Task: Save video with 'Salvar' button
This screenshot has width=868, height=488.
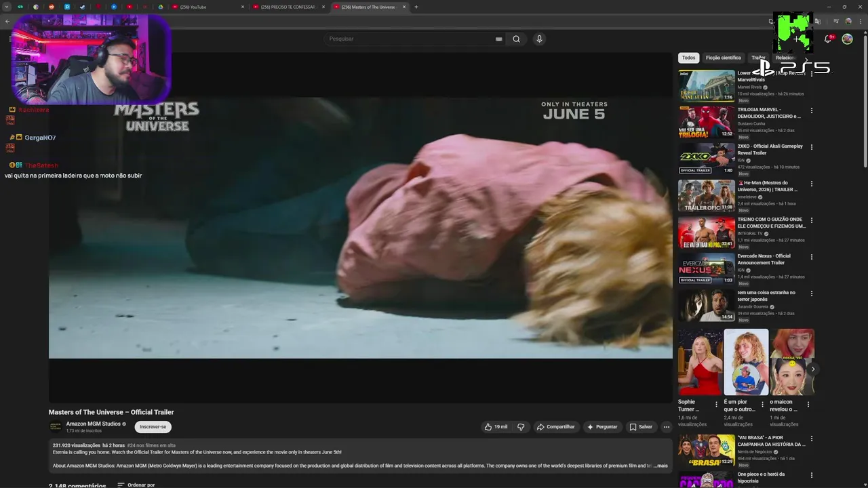Action: click(640, 427)
